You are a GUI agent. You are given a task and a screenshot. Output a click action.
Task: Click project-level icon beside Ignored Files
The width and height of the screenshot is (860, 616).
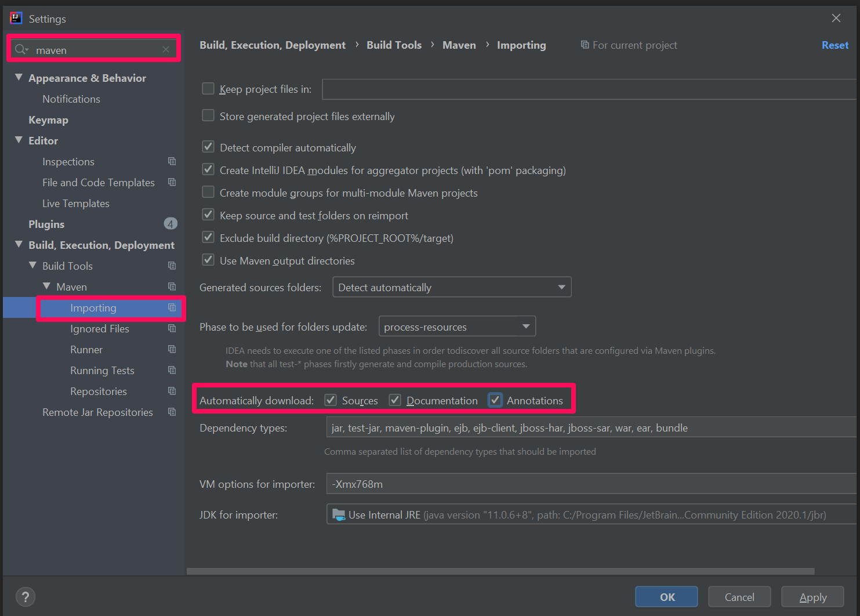(x=172, y=328)
